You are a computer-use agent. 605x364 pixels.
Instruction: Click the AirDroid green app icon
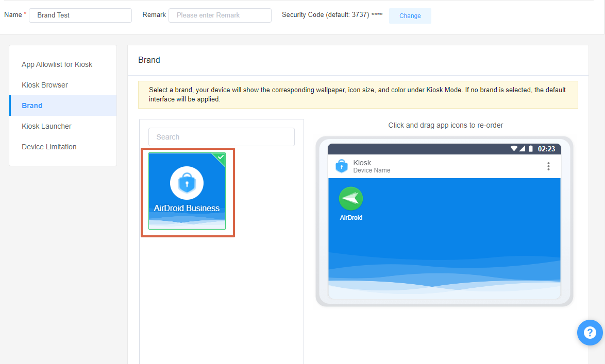(x=351, y=199)
